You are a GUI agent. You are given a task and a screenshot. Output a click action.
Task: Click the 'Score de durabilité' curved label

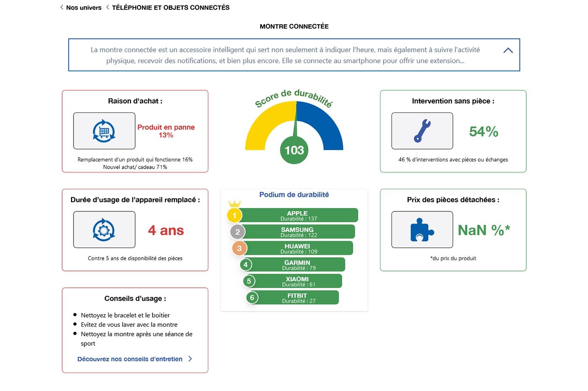tap(294, 98)
